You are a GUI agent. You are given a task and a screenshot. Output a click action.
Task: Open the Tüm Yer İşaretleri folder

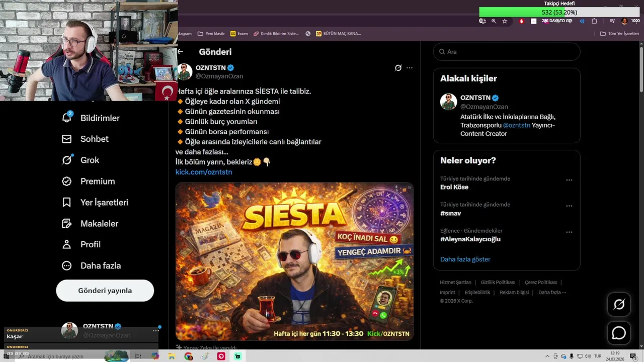[619, 34]
